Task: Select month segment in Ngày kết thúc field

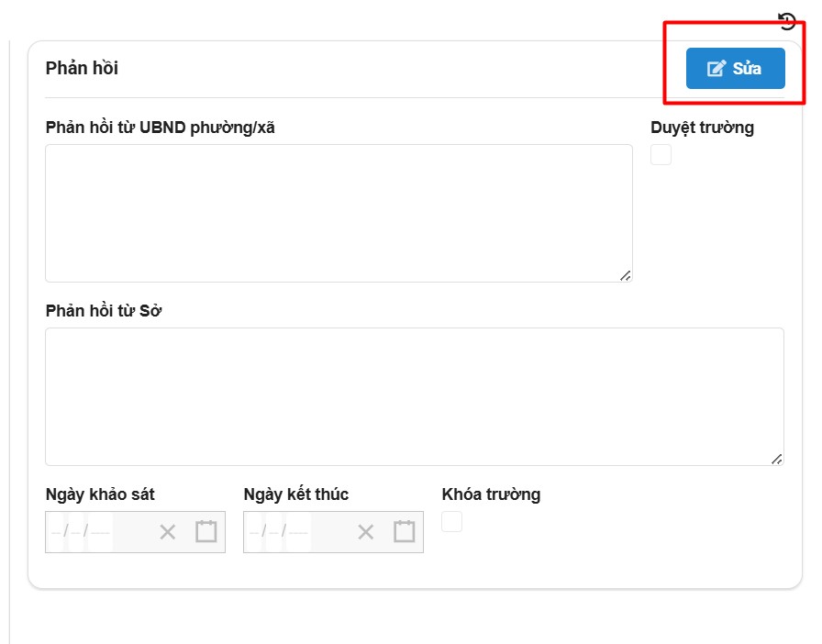Action: 275,532
